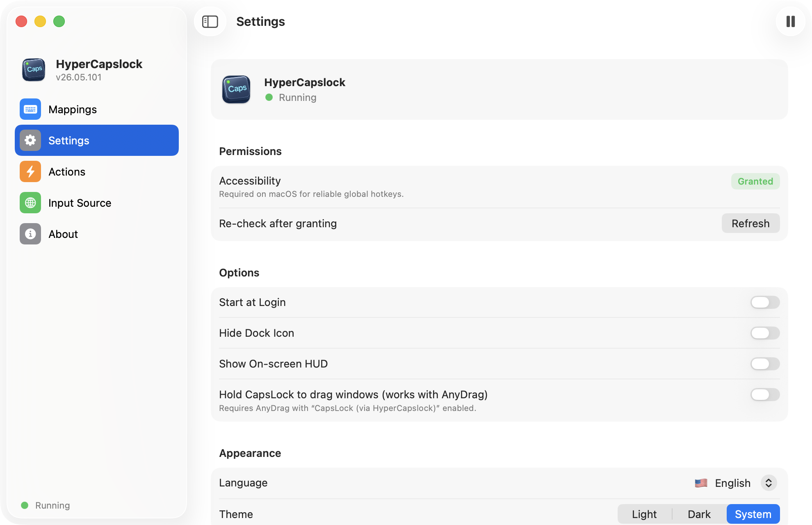The width and height of the screenshot is (812, 525).
Task: Click the v26.05.101 version text
Action: (x=79, y=77)
